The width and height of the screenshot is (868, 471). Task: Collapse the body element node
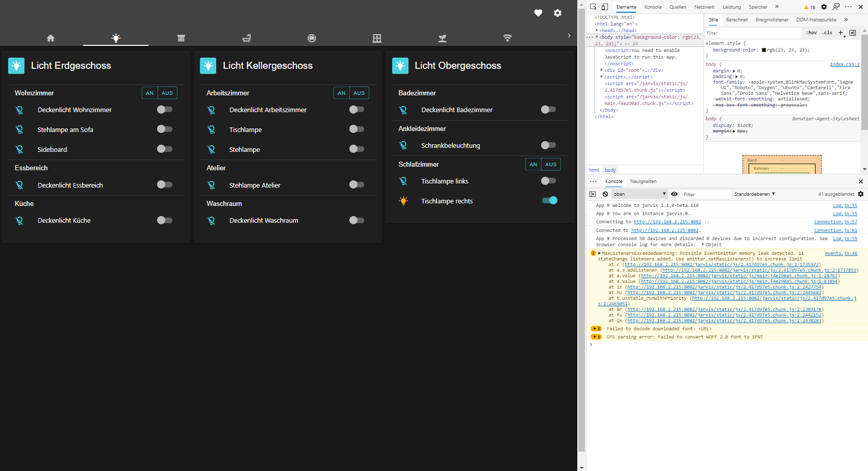pos(597,37)
